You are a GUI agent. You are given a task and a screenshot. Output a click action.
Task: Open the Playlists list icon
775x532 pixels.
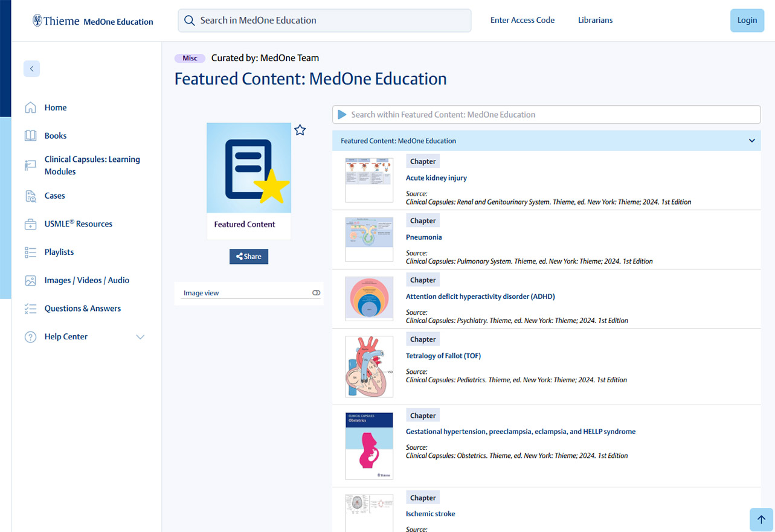pos(30,252)
